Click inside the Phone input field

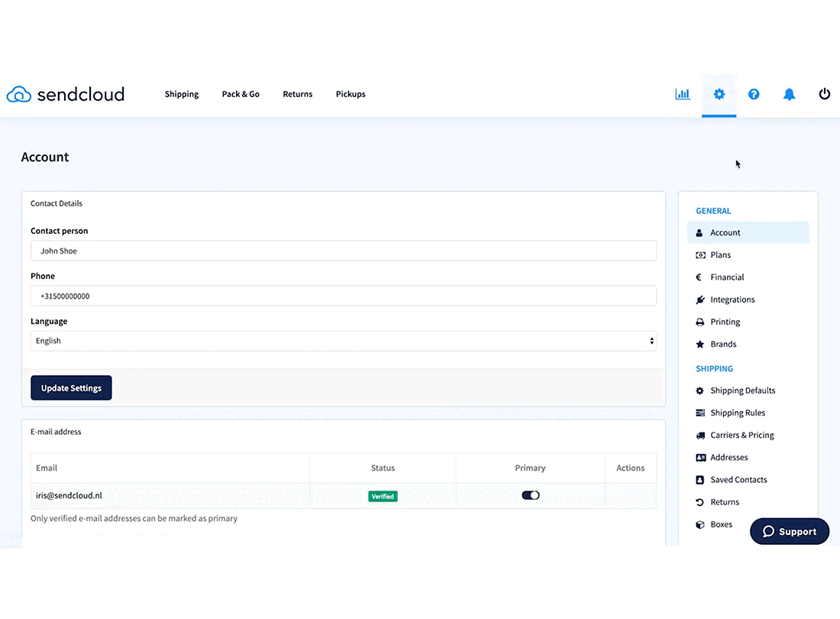point(344,296)
